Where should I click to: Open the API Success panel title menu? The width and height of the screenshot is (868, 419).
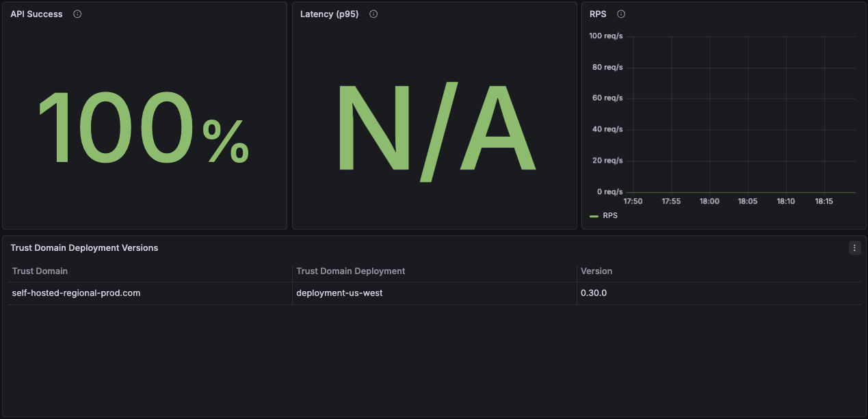click(36, 14)
